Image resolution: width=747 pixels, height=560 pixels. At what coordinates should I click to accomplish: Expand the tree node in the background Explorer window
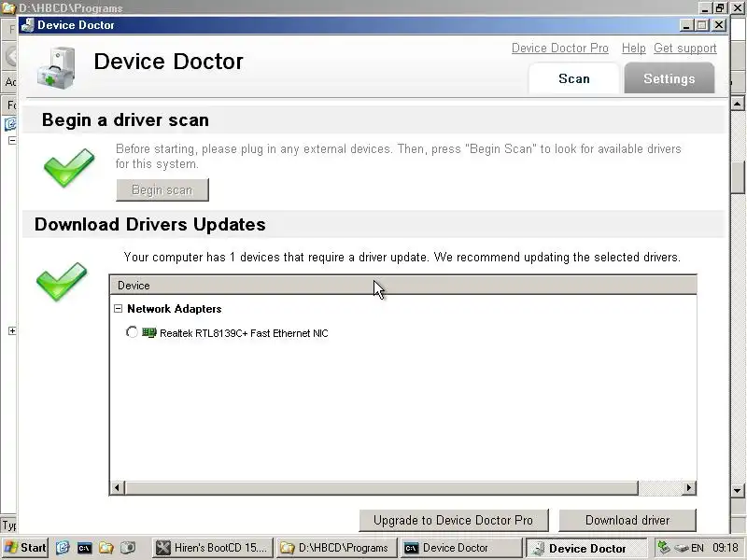coord(12,330)
